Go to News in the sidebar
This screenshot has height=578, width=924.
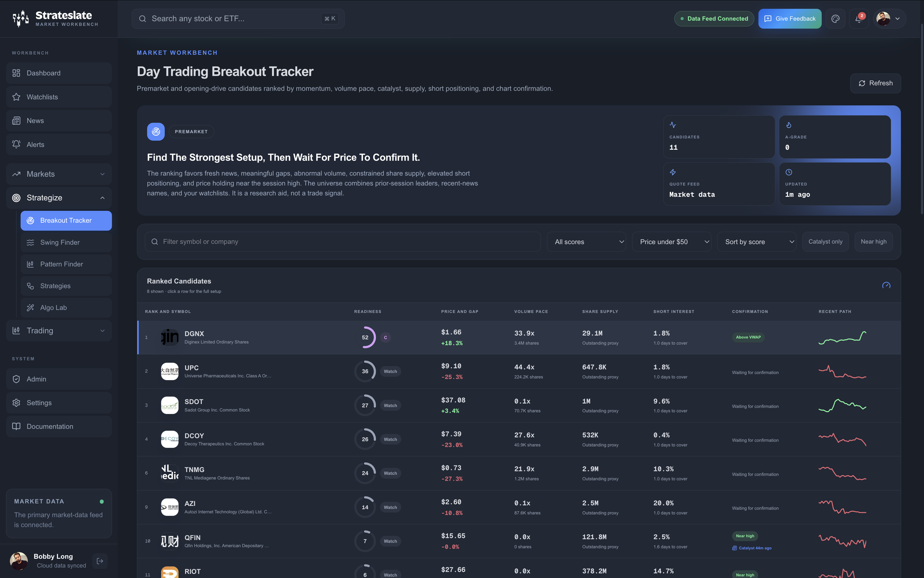[x=59, y=121]
